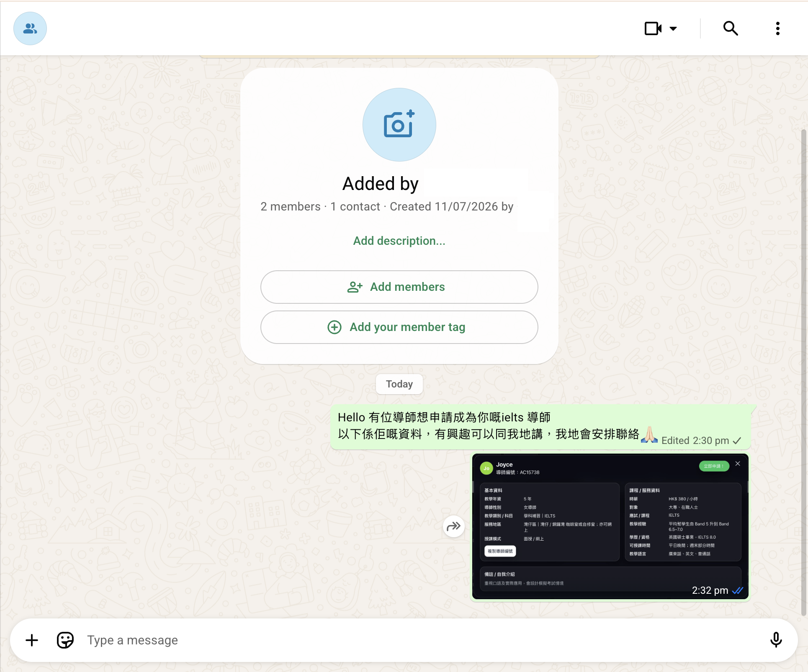
Task: Click the Add members button
Action: 399,287
